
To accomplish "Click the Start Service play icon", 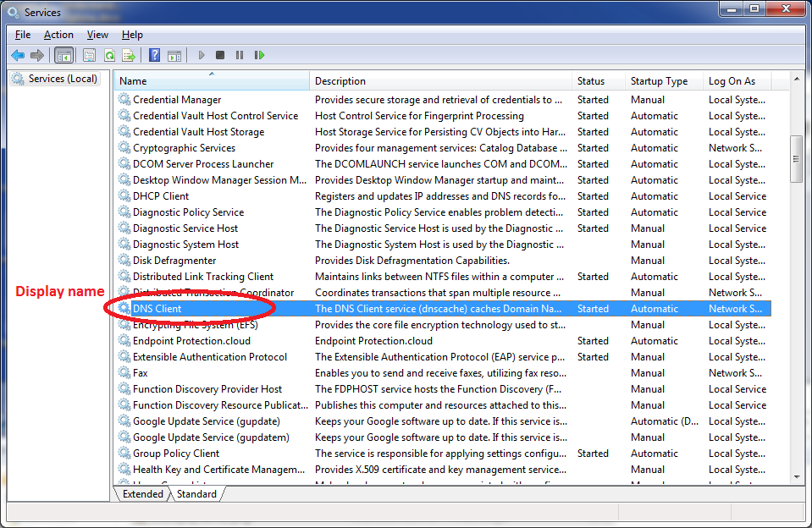I will (x=201, y=55).
